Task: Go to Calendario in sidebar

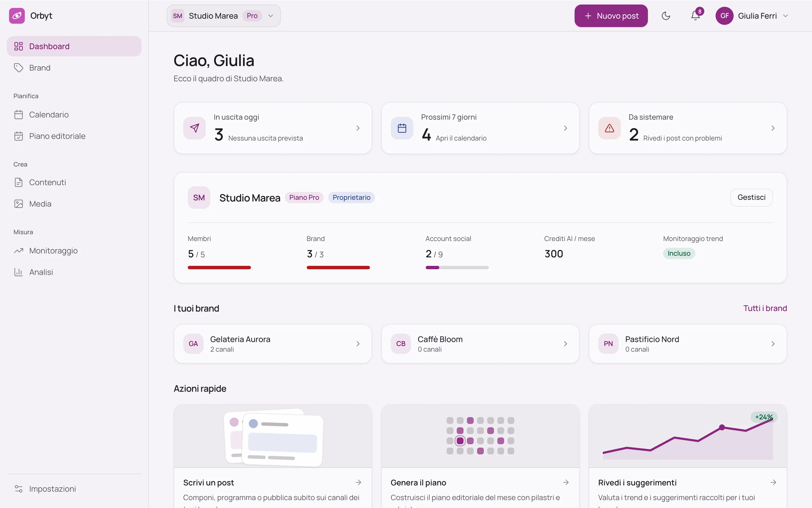Action: pyautogui.click(x=74, y=115)
